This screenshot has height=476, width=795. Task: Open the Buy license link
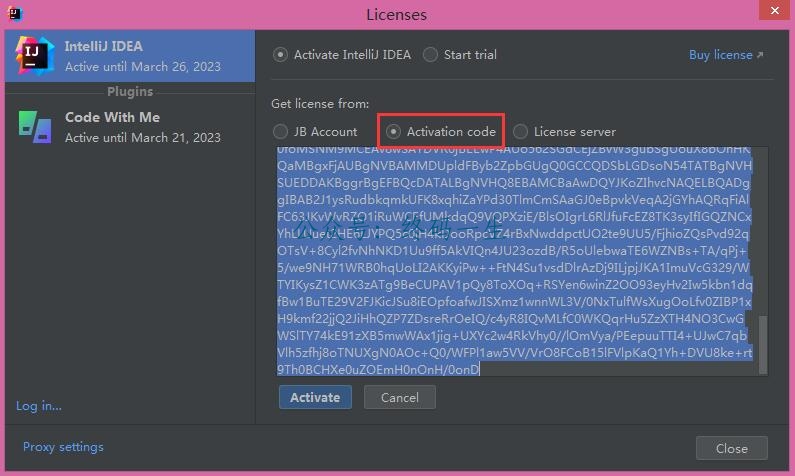(726, 55)
